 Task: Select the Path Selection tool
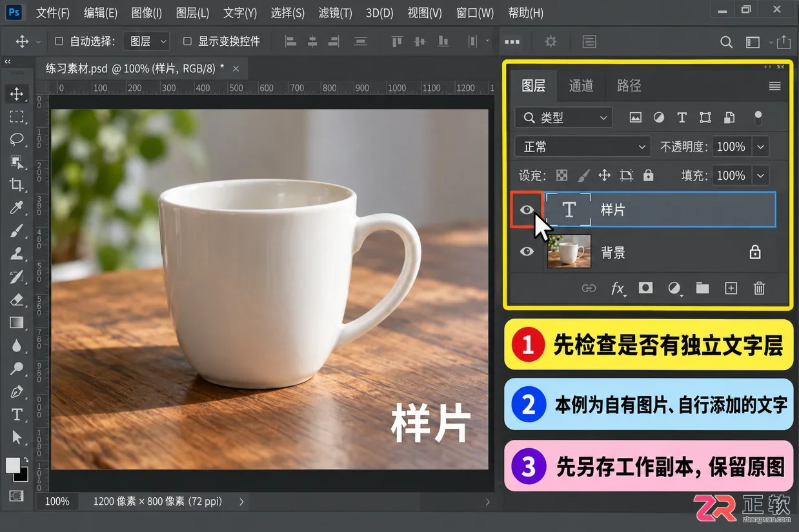point(17,437)
